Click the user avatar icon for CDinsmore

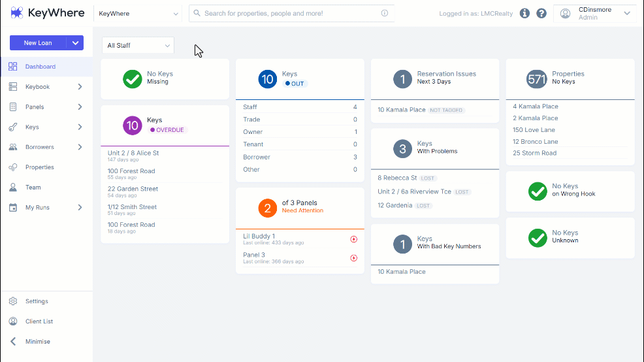point(566,14)
